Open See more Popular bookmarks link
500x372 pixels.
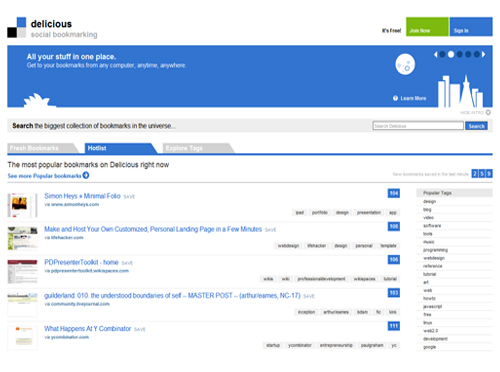click(x=44, y=176)
